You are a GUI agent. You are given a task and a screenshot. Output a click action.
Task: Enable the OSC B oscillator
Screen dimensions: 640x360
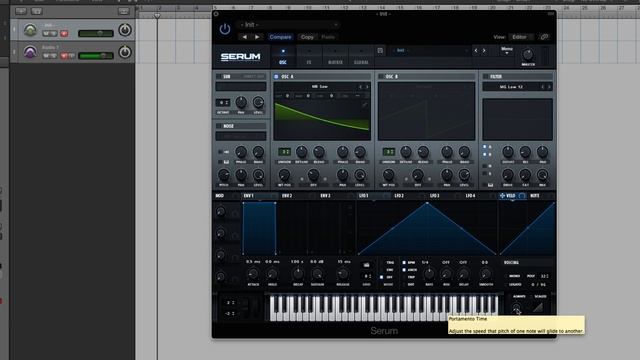click(381, 76)
